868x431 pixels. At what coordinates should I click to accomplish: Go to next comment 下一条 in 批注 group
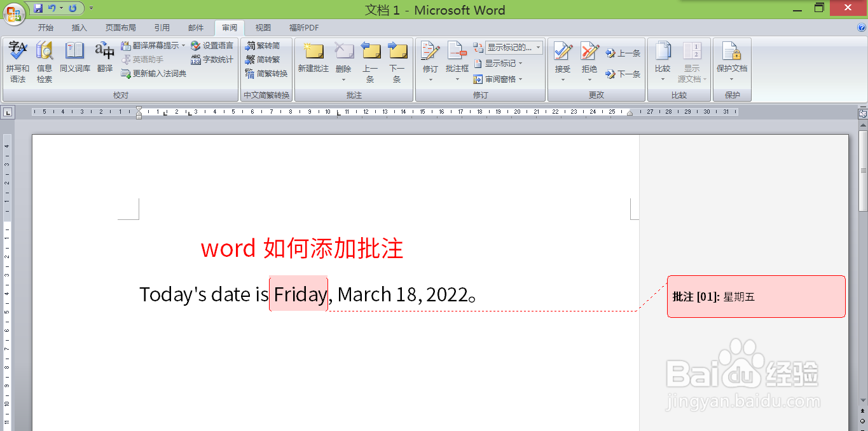pos(397,62)
